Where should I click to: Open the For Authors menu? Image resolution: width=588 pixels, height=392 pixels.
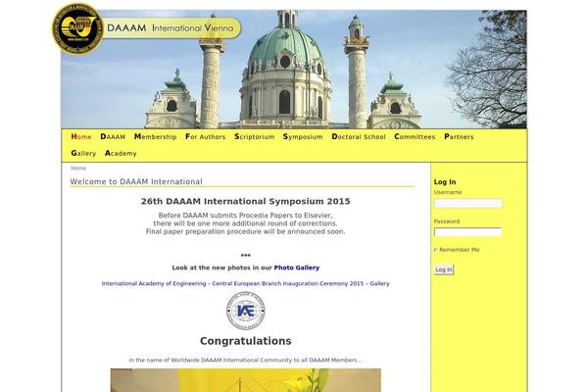tap(206, 136)
